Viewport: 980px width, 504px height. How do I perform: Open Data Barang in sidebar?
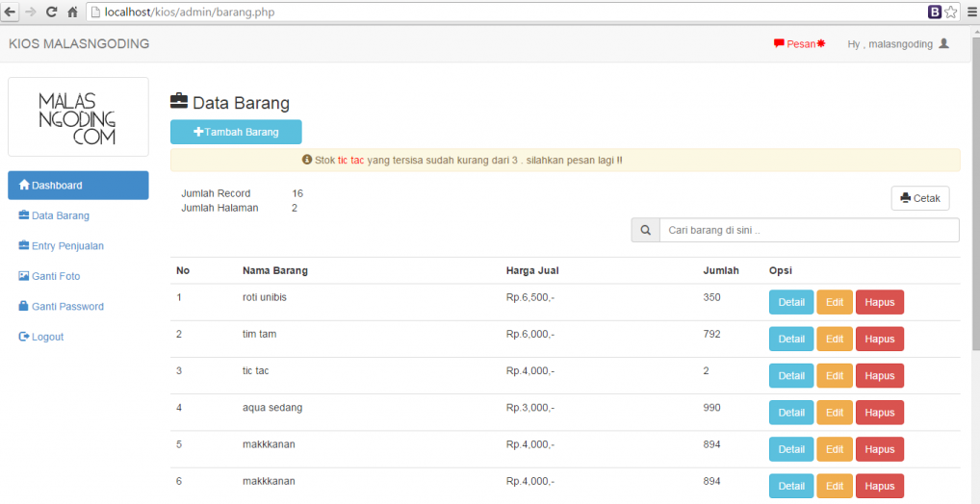pyautogui.click(x=60, y=215)
